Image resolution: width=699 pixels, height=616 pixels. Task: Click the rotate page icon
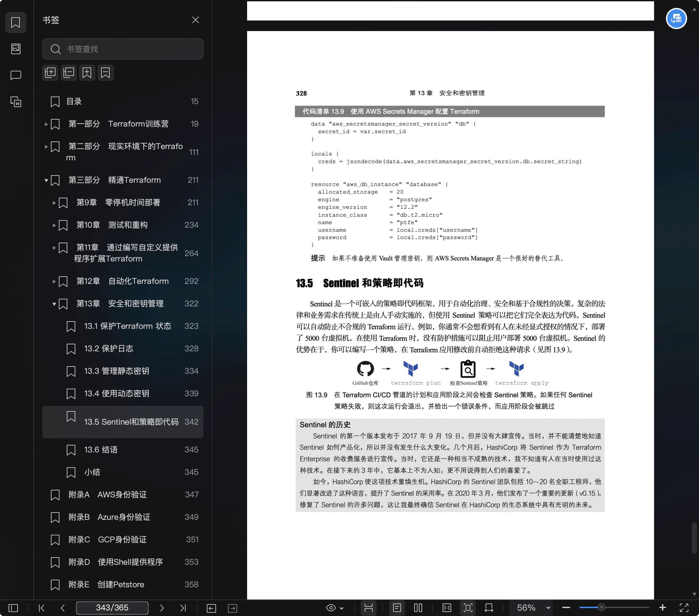coord(489,608)
